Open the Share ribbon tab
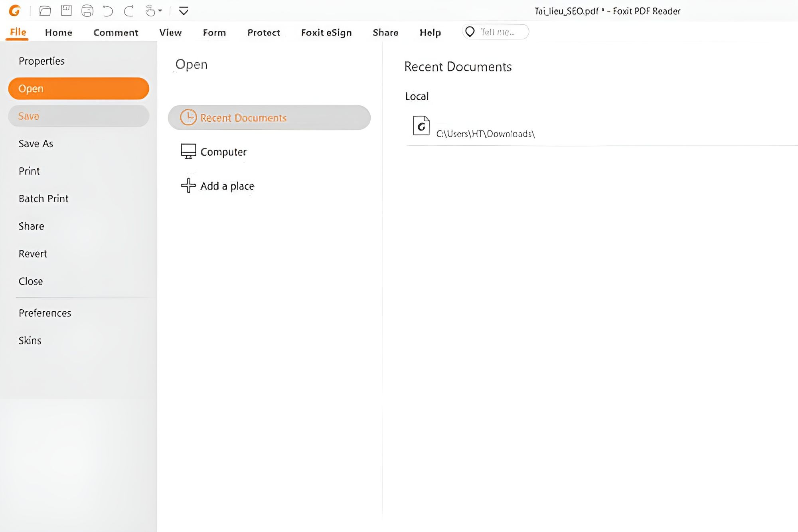798x532 pixels. [385, 32]
